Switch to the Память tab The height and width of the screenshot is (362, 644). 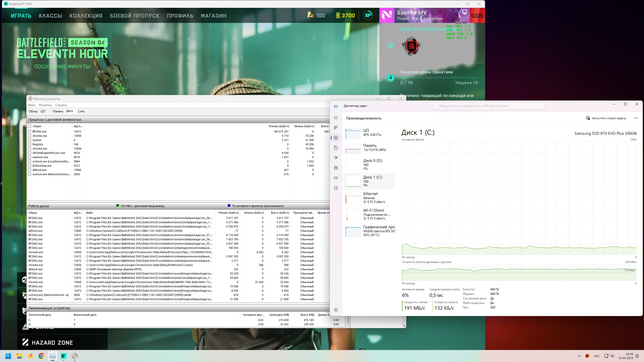[58, 111]
